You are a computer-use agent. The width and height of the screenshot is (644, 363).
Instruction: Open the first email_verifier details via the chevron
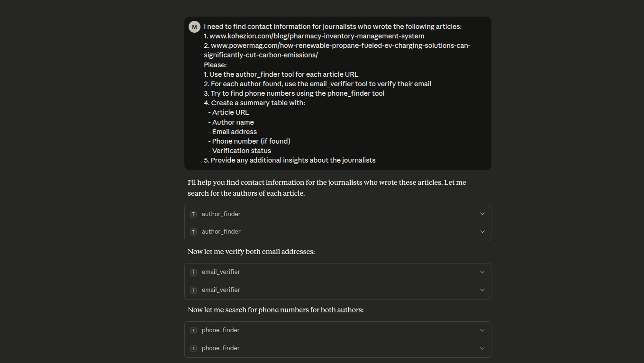[x=482, y=272]
